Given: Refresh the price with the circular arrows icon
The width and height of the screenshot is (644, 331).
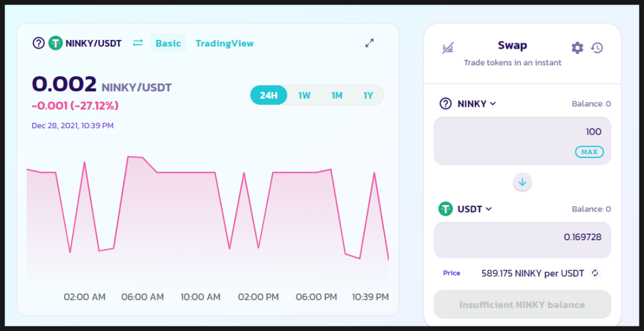Looking at the screenshot, I should (595, 273).
